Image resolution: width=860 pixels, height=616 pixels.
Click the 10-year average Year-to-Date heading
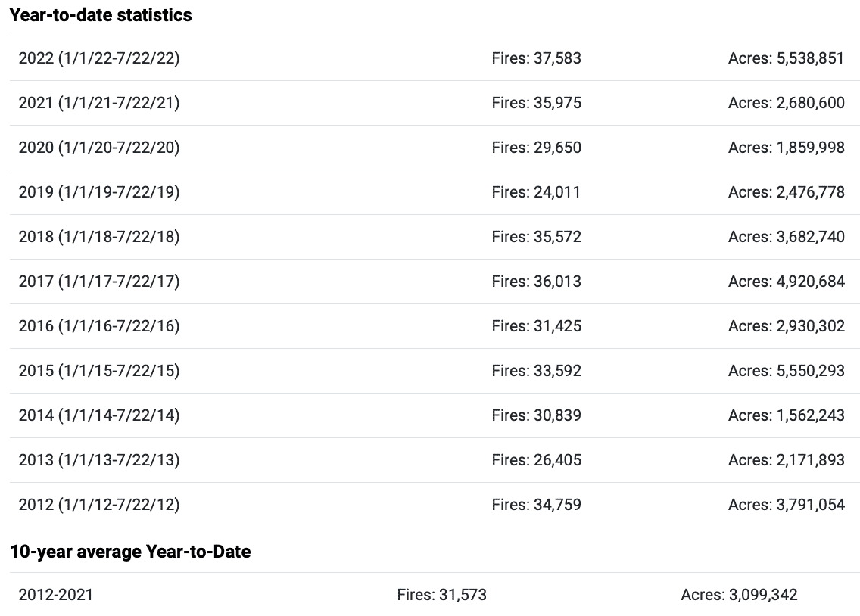point(130,552)
